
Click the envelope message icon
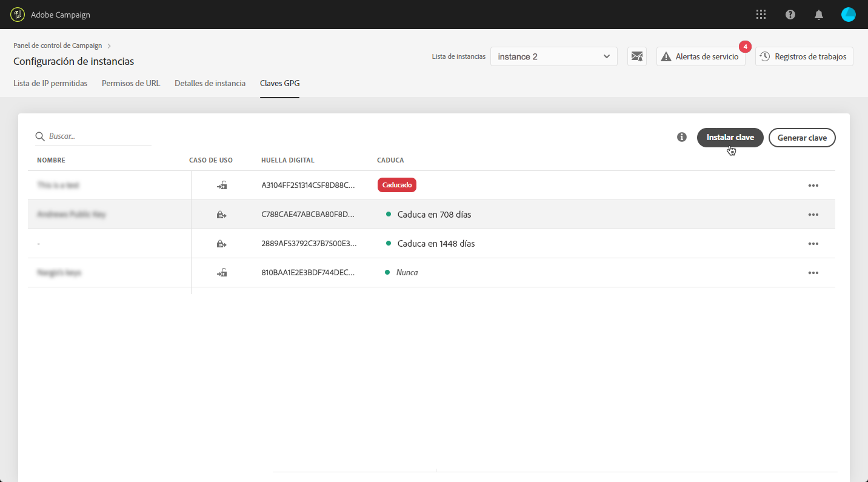click(x=636, y=56)
